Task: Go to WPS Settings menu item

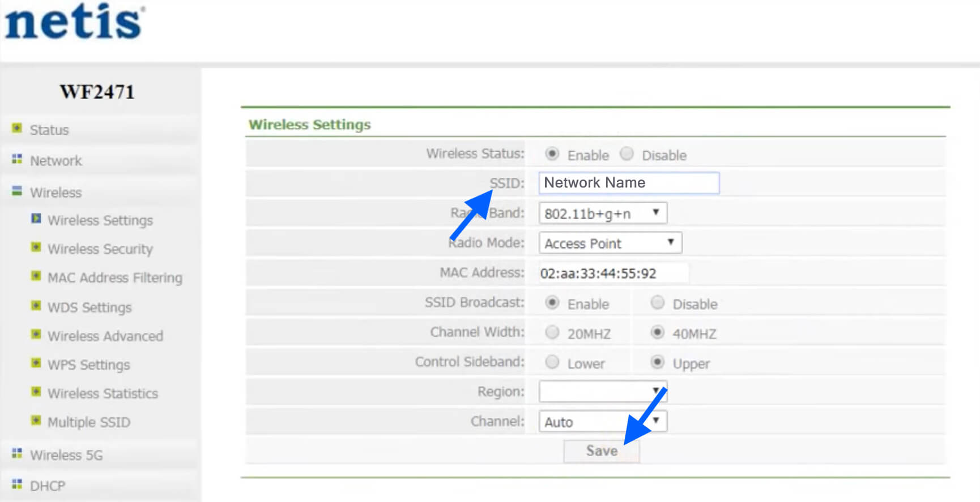Action: pos(88,365)
